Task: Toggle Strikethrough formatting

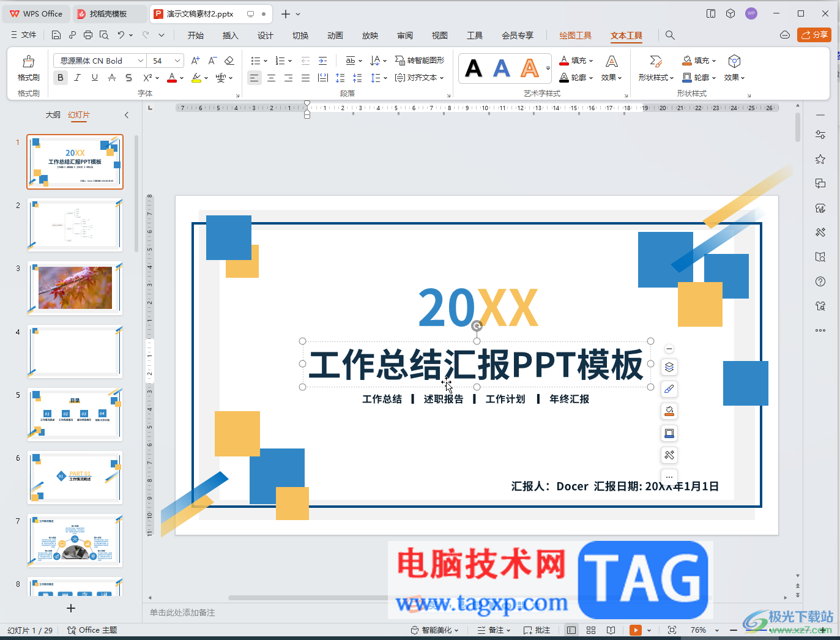Action: pyautogui.click(x=111, y=78)
